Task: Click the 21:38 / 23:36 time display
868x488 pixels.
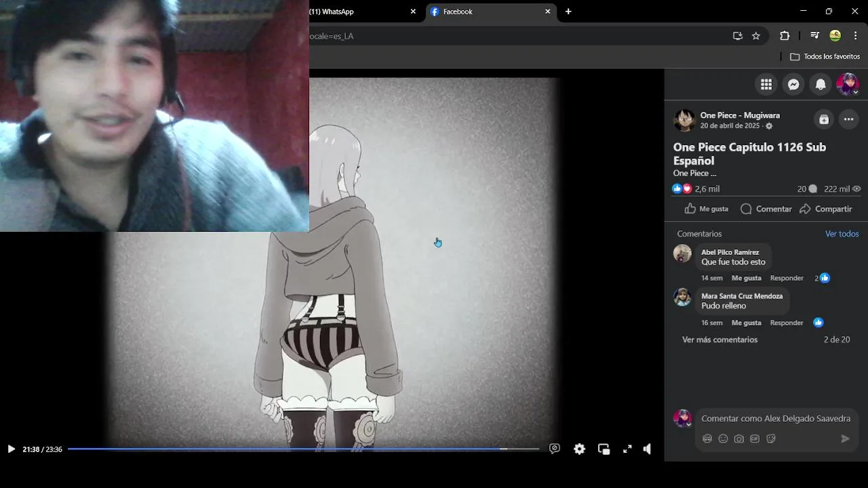Action: (42, 449)
